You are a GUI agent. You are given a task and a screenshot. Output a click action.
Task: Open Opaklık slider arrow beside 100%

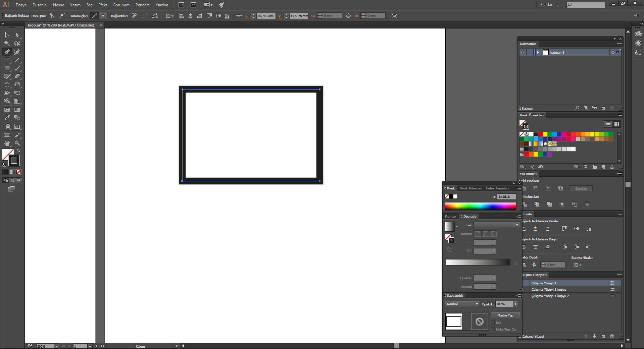point(515,304)
